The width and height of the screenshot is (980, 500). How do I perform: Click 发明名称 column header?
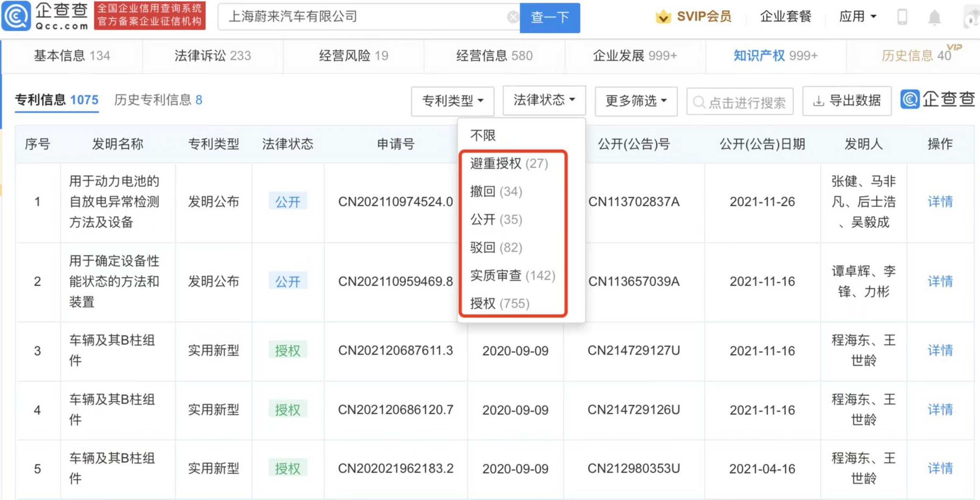[118, 144]
